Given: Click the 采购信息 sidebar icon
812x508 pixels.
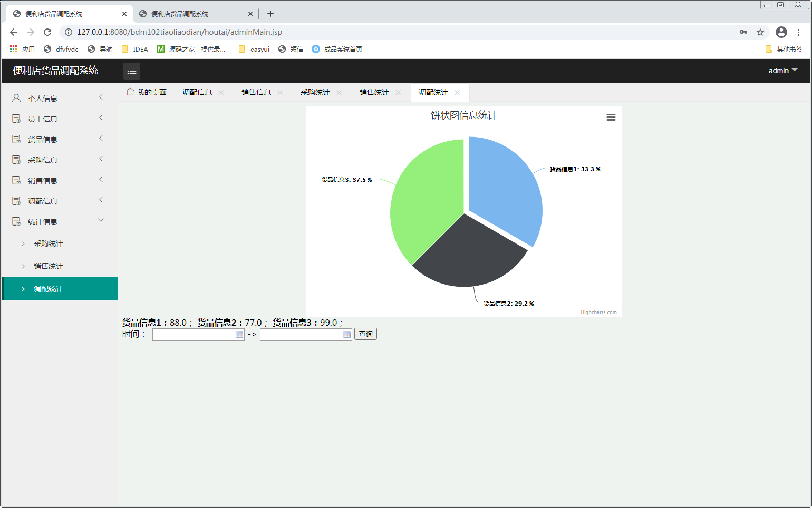Looking at the screenshot, I should point(16,160).
